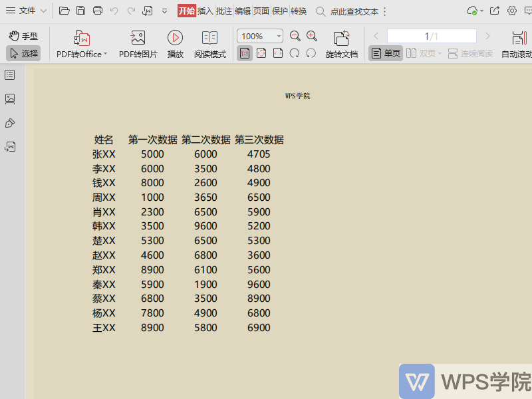
Task: Select the signature pen icon in the sidebar
Action: pyautogui.click(x=9, y=122)
